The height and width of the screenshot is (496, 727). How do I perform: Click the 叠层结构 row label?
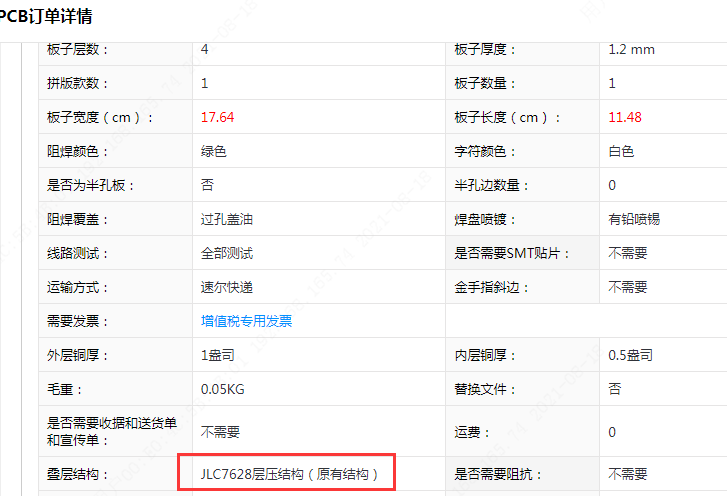tap(77, 473)
